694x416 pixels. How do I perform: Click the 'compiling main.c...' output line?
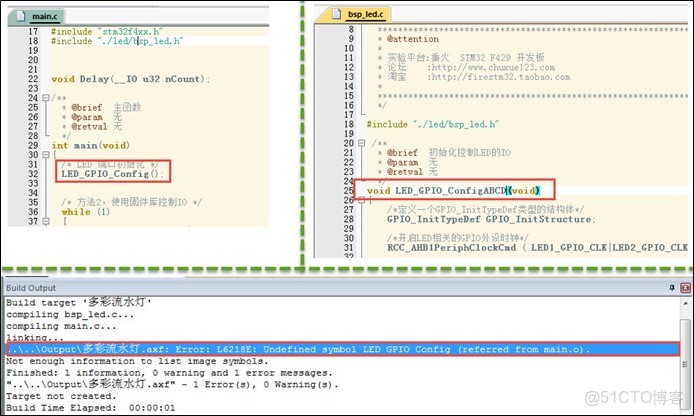[61, 326]
